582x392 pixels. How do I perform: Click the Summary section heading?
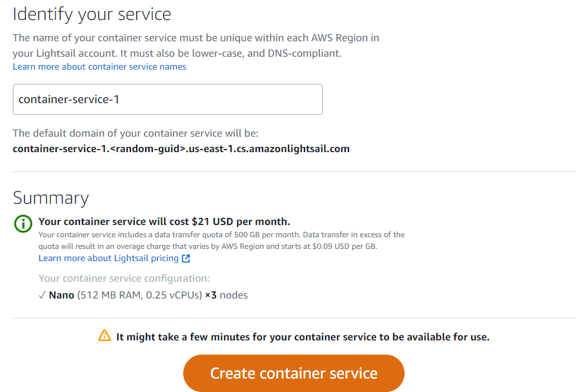(51, 198)
